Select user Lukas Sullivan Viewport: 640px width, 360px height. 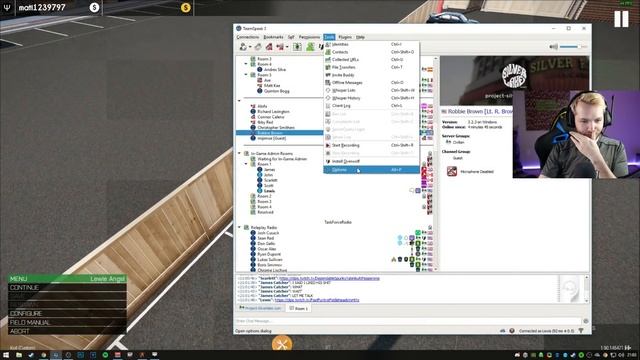point(269,259)
